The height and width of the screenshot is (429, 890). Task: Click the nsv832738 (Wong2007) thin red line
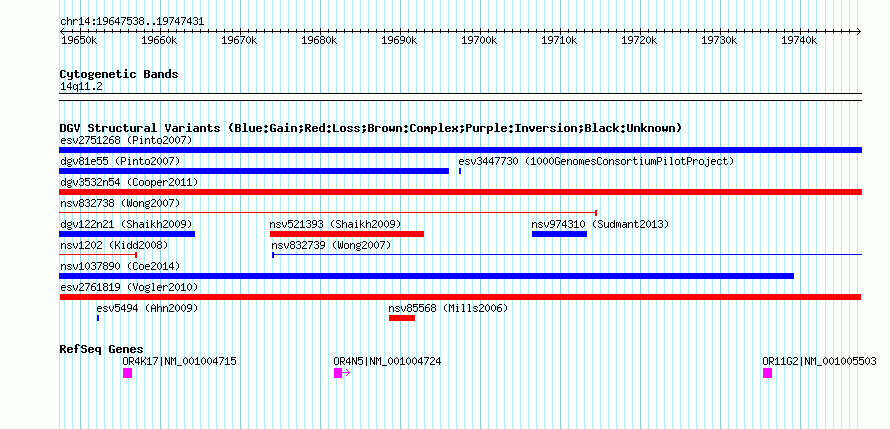(x=328, y=213)
